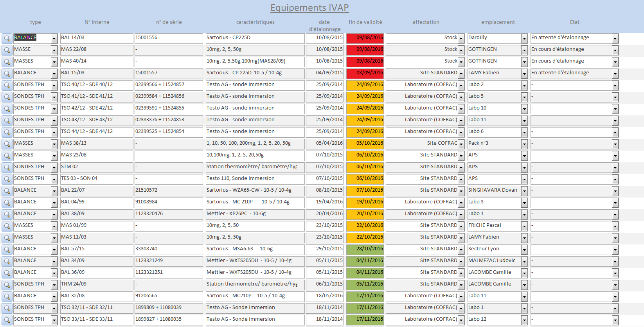Viewport: 644px width, 327px height.
Task: Open type dropdown for THM 24/09 row
Action: tap(54, 285)
